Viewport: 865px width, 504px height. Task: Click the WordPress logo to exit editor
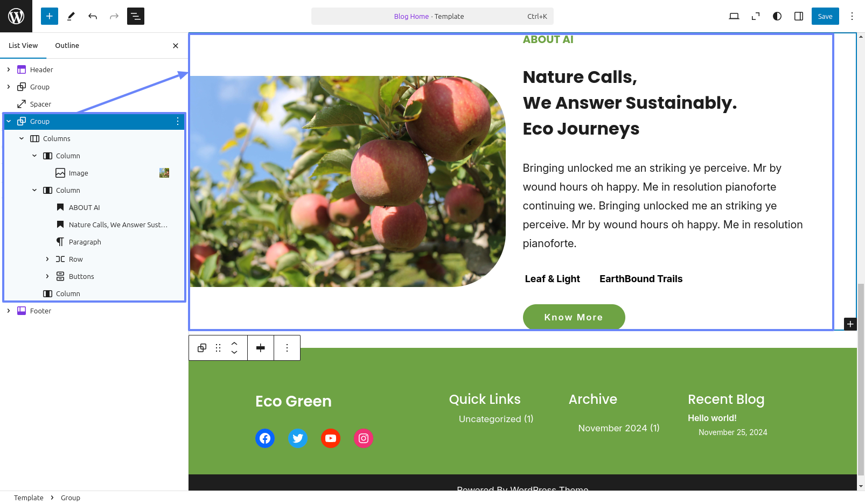tap(16, 16)
